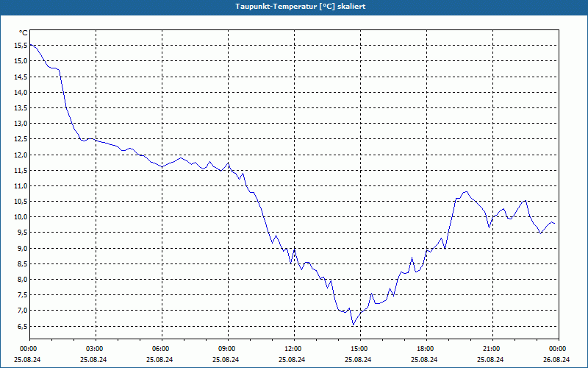
Task: Click the "25.08.24" date beneath 21:00
Action: [x=490, y=359]
